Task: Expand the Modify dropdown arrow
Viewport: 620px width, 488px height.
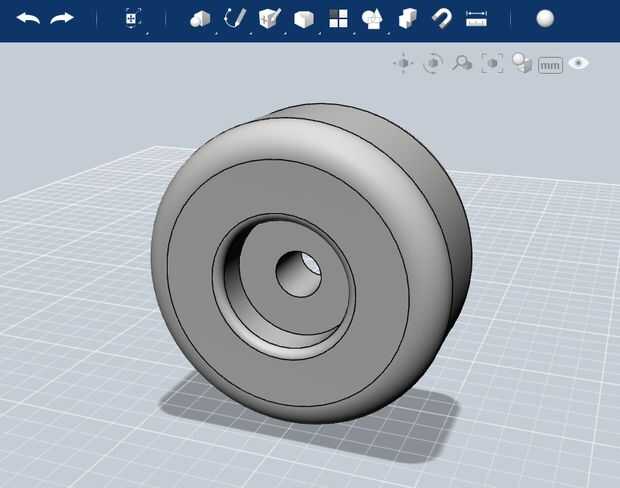Action: (x=319, y=34)
